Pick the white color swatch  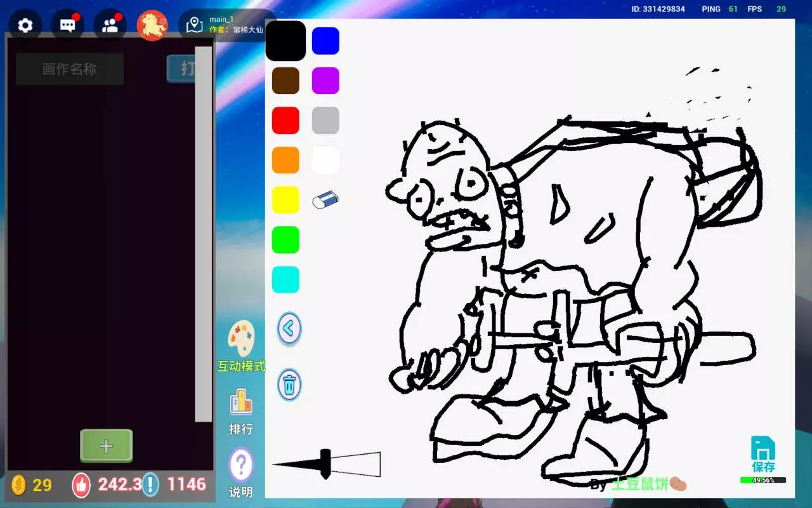coord(325,160)
